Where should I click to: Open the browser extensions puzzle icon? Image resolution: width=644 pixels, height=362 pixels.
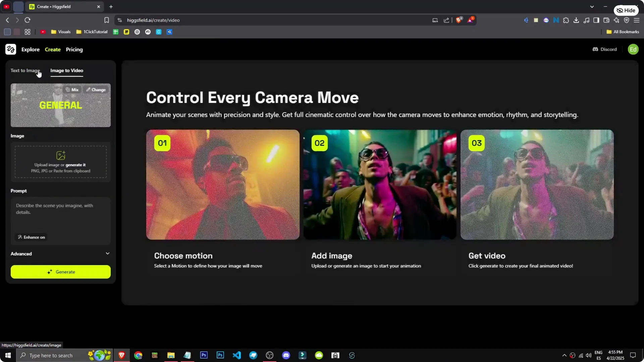pos(566,20)
